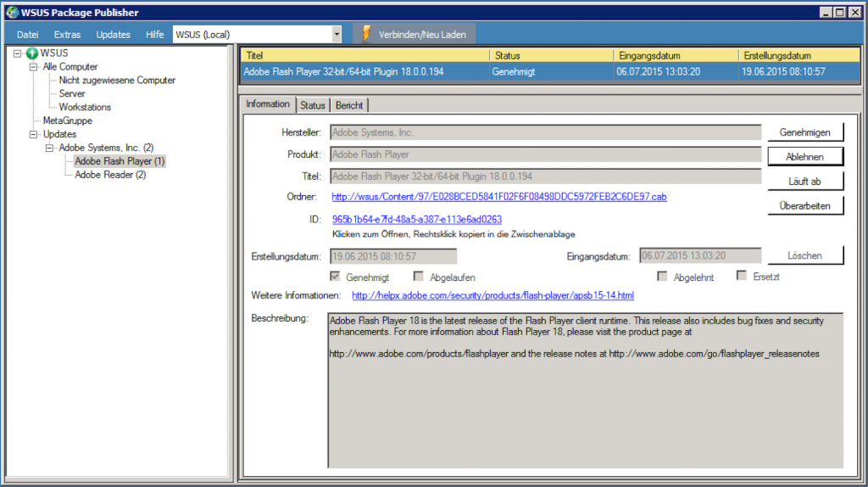Screen dimensions: 868x487
Task: Click the green WSUS server icon in tree
Action: coord(32,53)
